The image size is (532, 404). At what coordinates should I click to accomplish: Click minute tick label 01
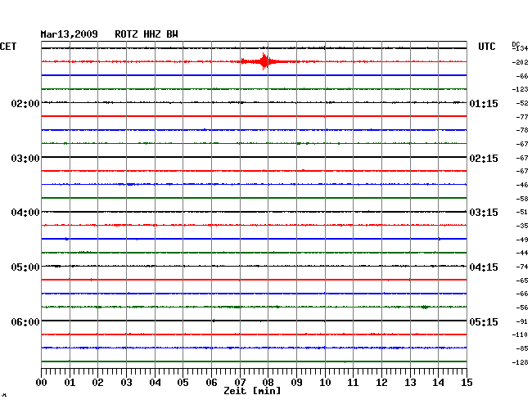tap(70, 383)
